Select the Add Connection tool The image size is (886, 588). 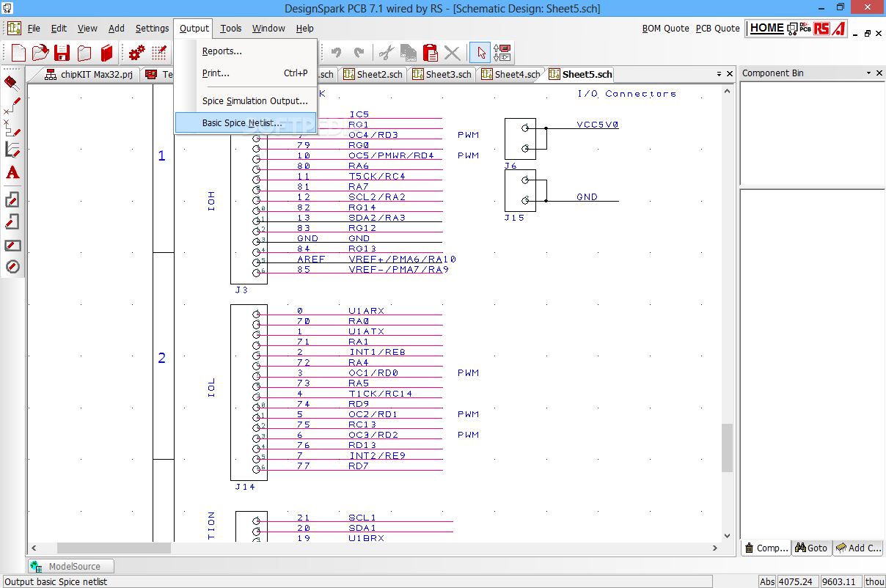pyautogui.click(x=12, y=106)
